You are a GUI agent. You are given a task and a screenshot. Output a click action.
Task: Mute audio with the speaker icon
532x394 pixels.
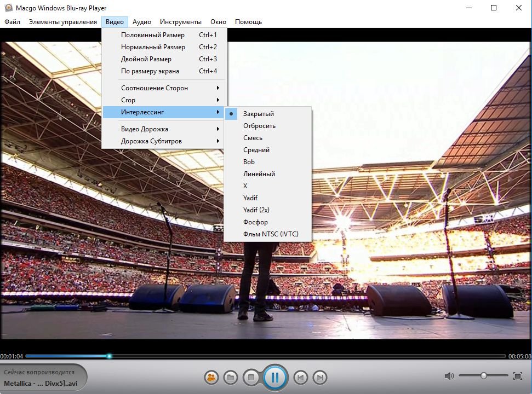[449, 376]
